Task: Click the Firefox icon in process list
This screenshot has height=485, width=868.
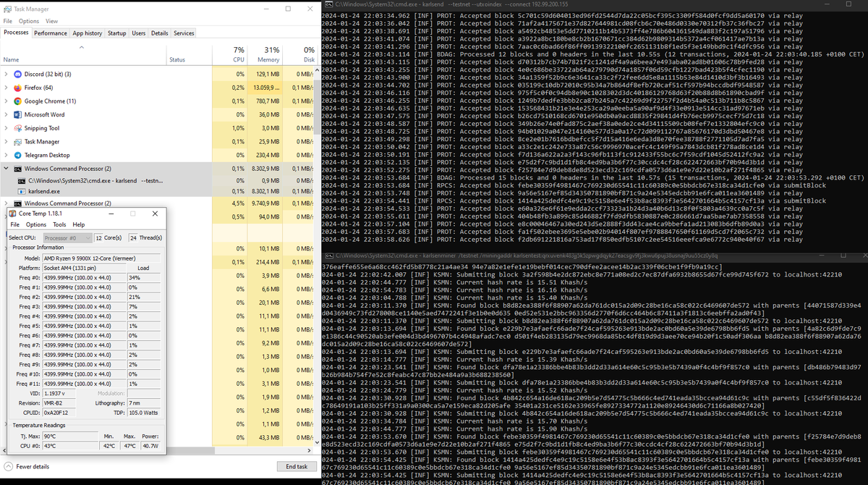Action: point(17,88)
